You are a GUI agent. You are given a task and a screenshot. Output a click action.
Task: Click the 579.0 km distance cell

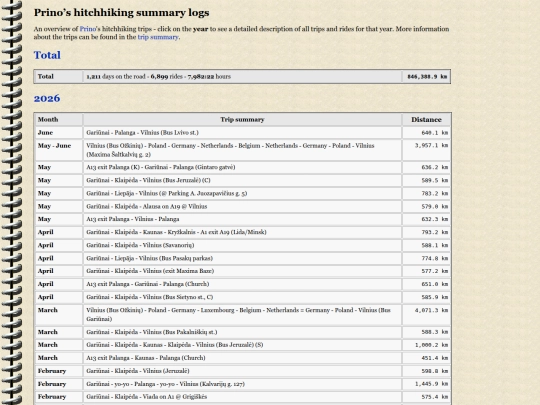(426, 206)
